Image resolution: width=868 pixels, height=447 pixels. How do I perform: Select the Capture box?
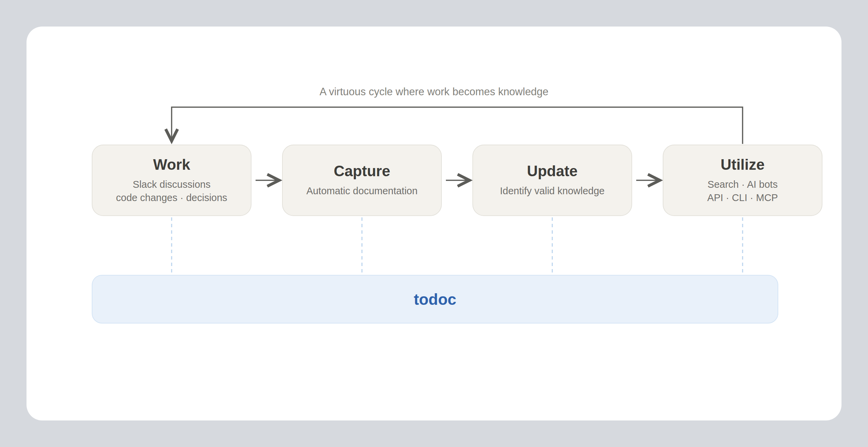point(362,180)
